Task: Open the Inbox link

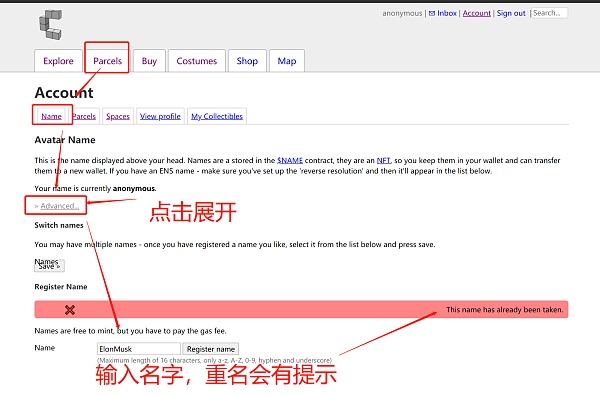Action: 443,13
